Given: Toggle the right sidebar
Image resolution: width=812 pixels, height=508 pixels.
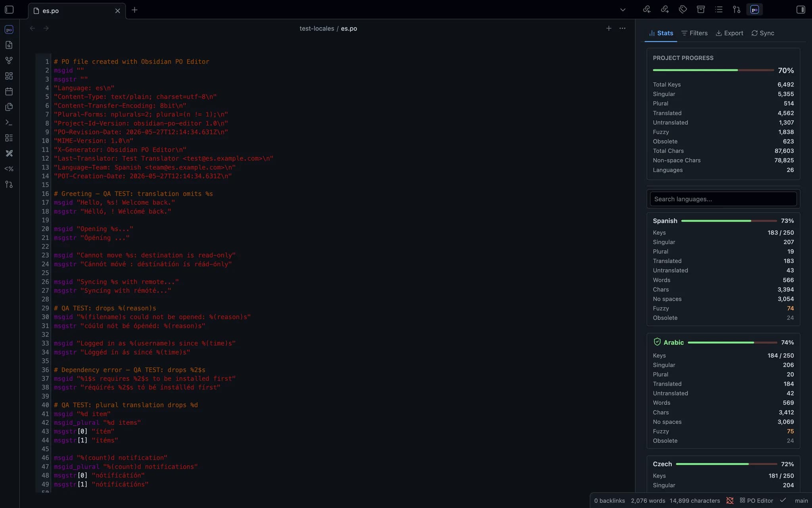Looking at the screenshot, I should [801, 10].
